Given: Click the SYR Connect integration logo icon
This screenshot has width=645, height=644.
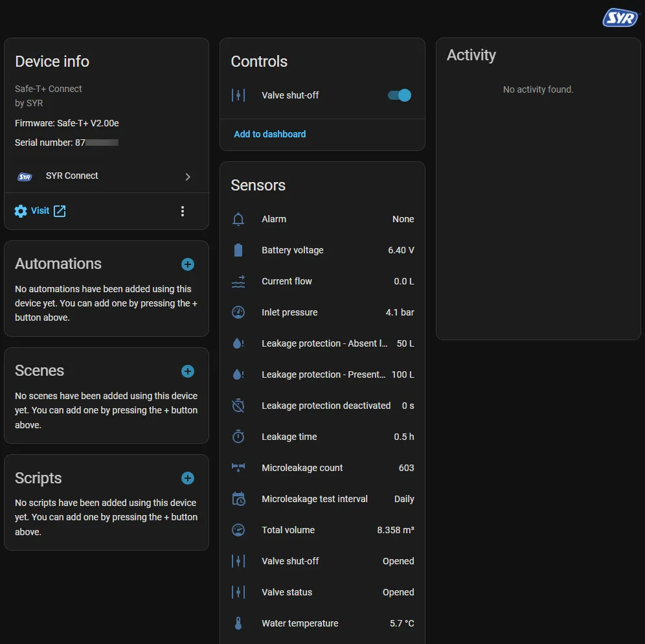Looking at the screenshot, I should (25, 177).
